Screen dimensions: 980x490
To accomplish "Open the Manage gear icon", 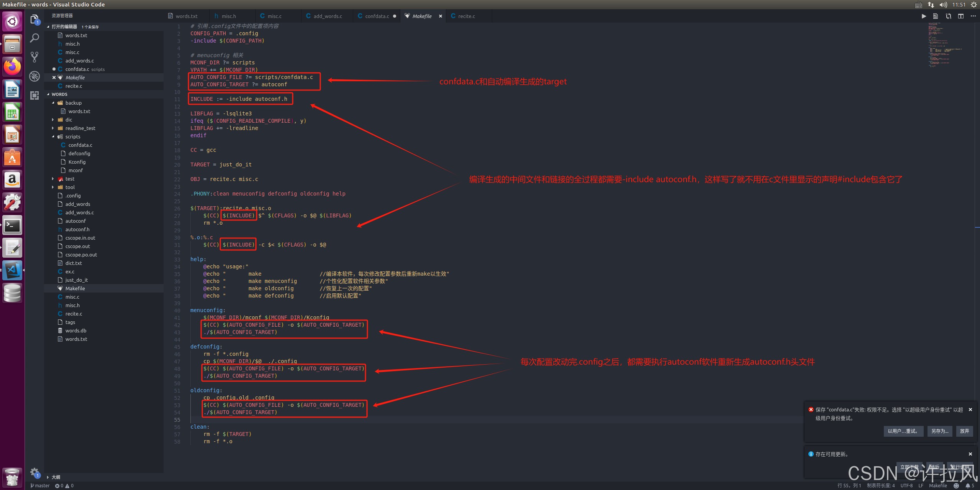I will pyautogui.click(x=34, y=472).
